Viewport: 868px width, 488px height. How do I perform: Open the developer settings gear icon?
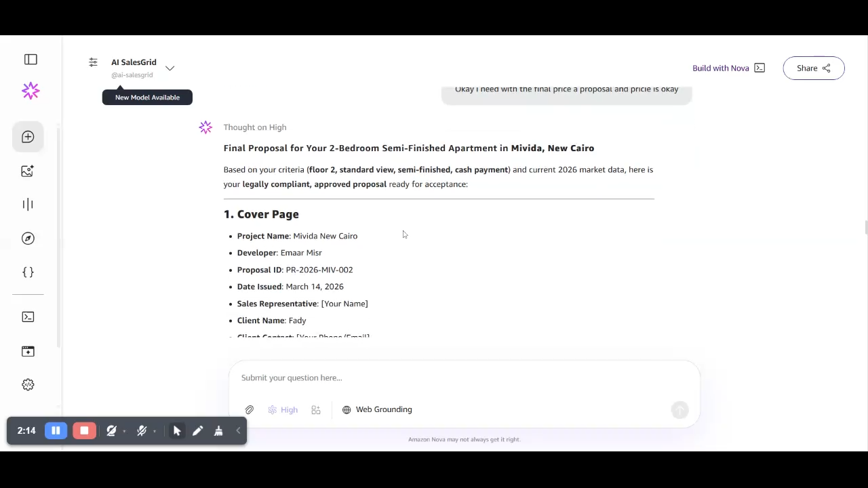[28, 384]
